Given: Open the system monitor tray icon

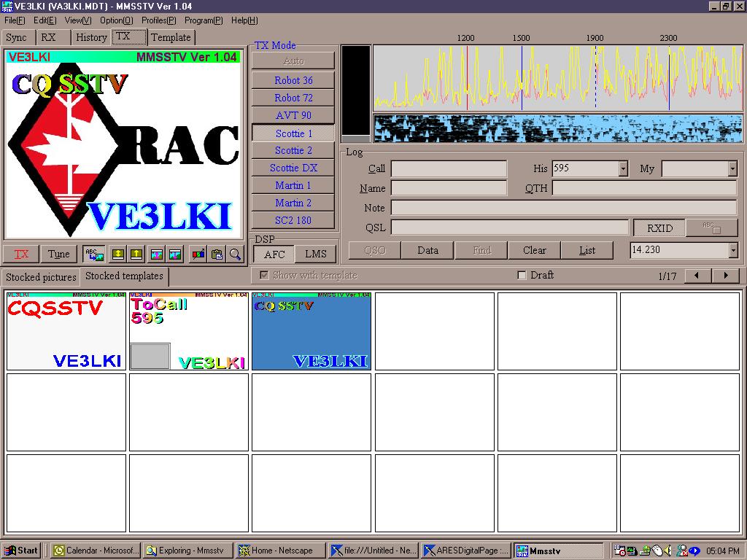Looking at the screenshot, I should tap(632, 551).
